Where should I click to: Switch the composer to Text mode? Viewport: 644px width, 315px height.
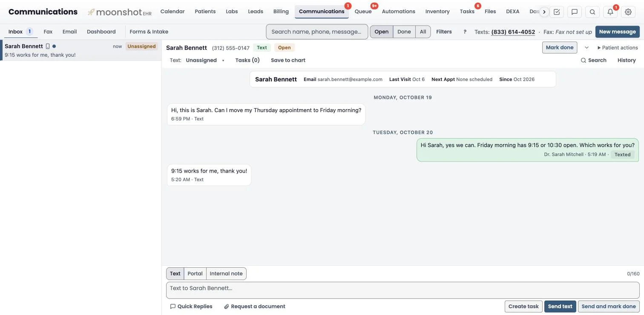[175, 274]
